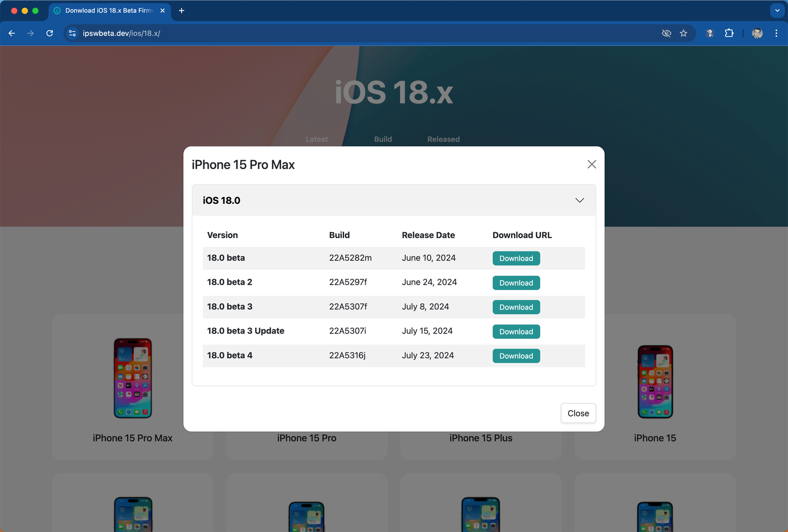
Task: Click the iPhone 15 Pro label
Action: point(307,438)
